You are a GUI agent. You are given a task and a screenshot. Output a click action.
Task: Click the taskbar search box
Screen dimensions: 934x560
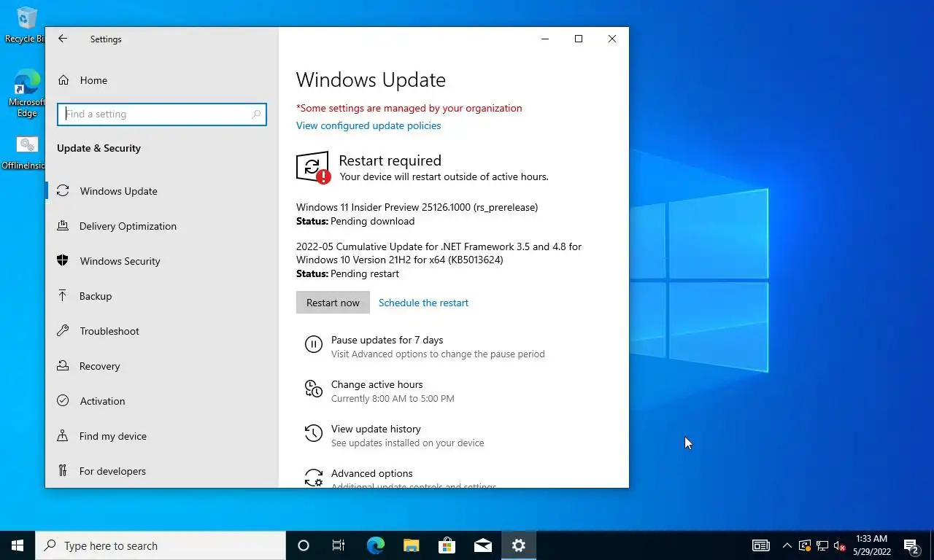pyautogui.click(x=161, y=545)
